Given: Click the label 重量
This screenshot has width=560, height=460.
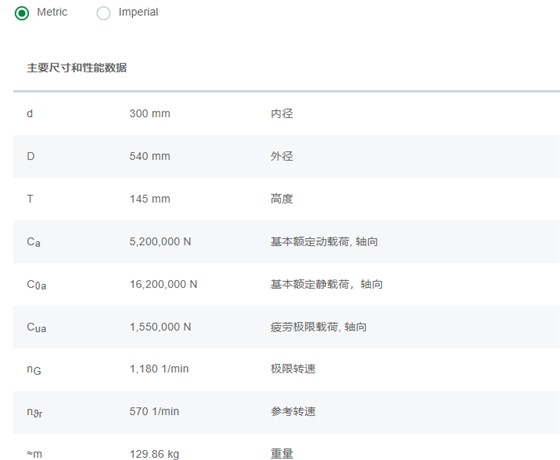Looking at the screenshot, I should (x=282, y=454).
